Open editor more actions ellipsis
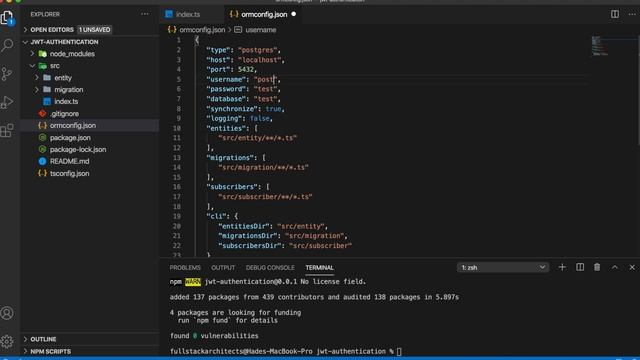This screenshot has width=640, height=360. pos(632,14)
